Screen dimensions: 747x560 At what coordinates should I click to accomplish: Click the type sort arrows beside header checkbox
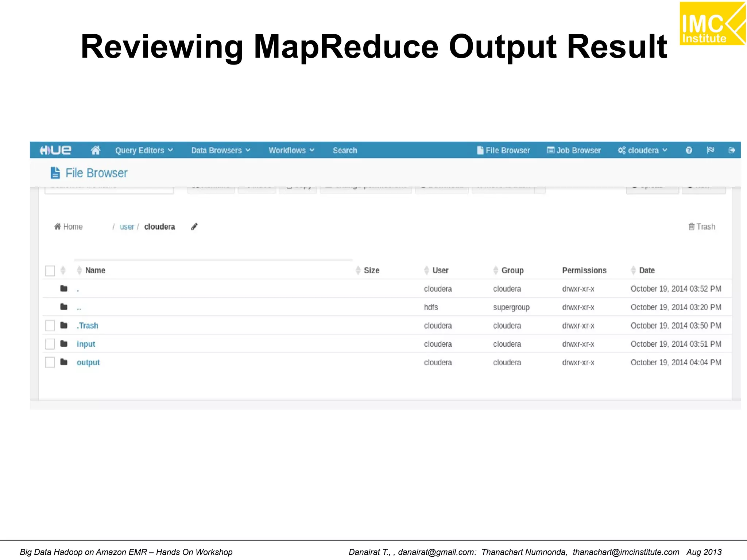click(63, 271)
